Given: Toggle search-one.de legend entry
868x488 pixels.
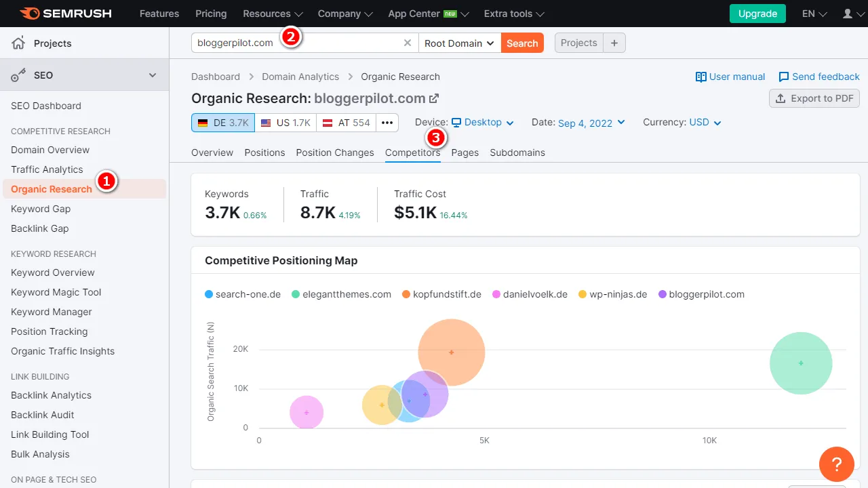Looking at the screenshot, I should point(243,294).
